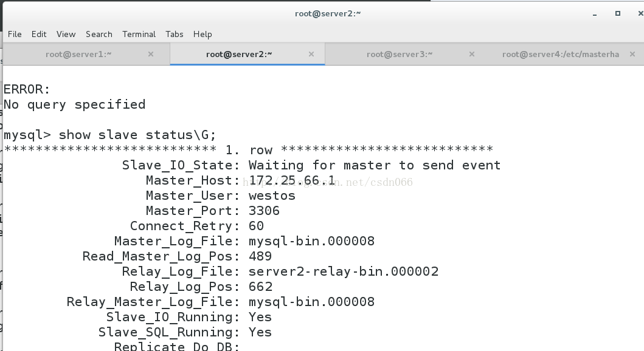
Task: Click the Read_Master_Log_Pos label
Action: click(161, 256)
